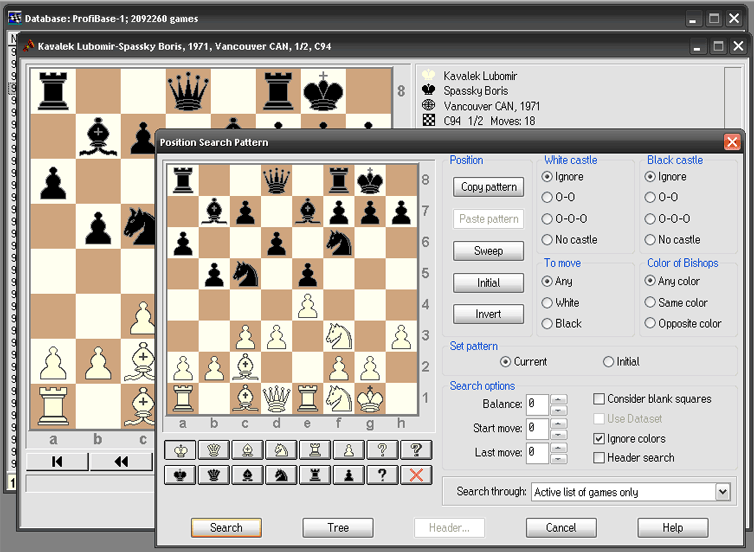Click the Initial position button

(x=489, y=283)
